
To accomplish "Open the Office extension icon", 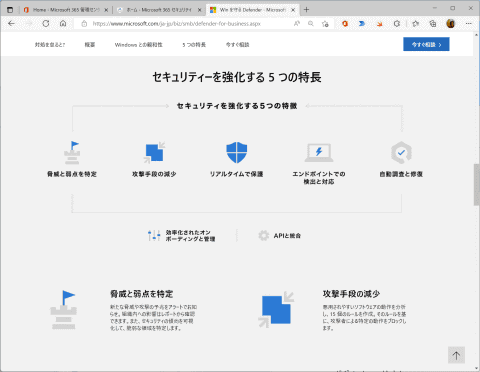I will (345, 24).
